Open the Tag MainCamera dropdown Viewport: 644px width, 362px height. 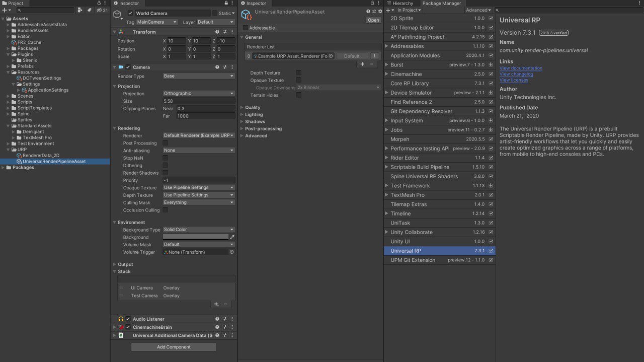[x=157, y=22]
